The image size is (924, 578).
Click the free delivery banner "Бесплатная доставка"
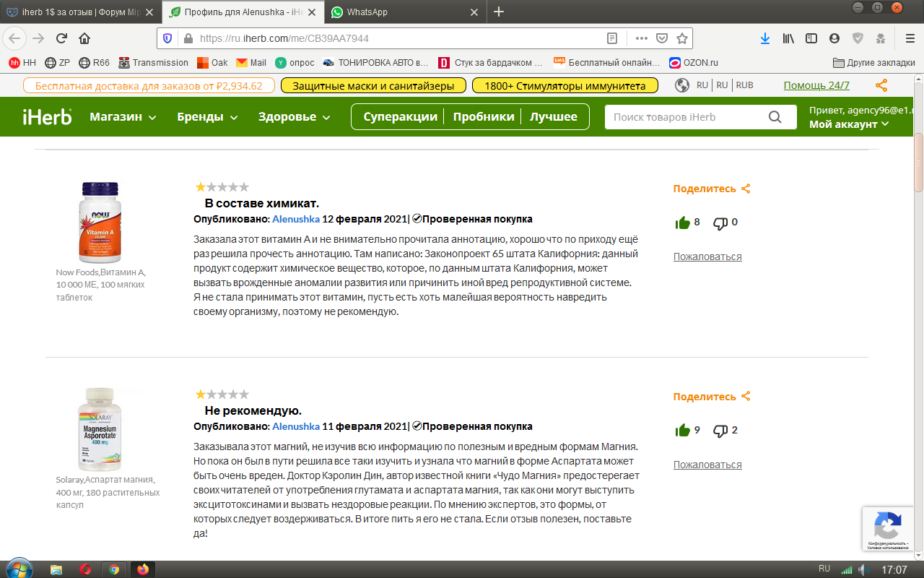pos(149,85)
